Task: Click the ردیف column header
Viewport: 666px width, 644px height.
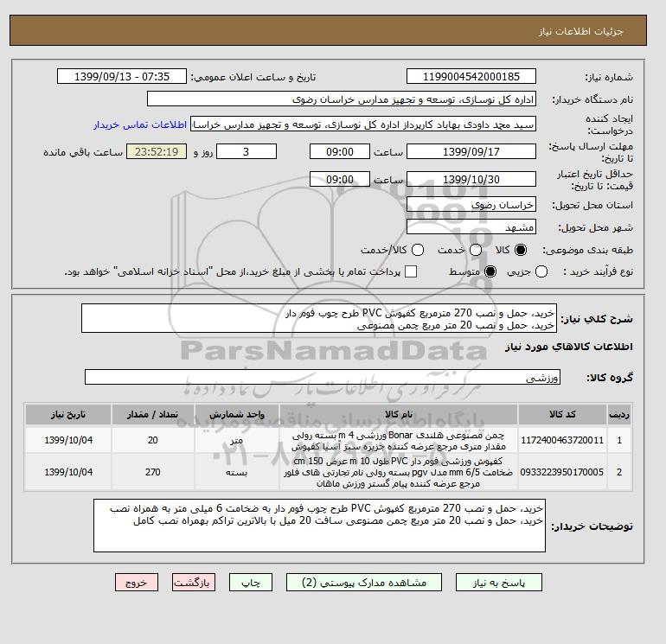Action: 619,414
